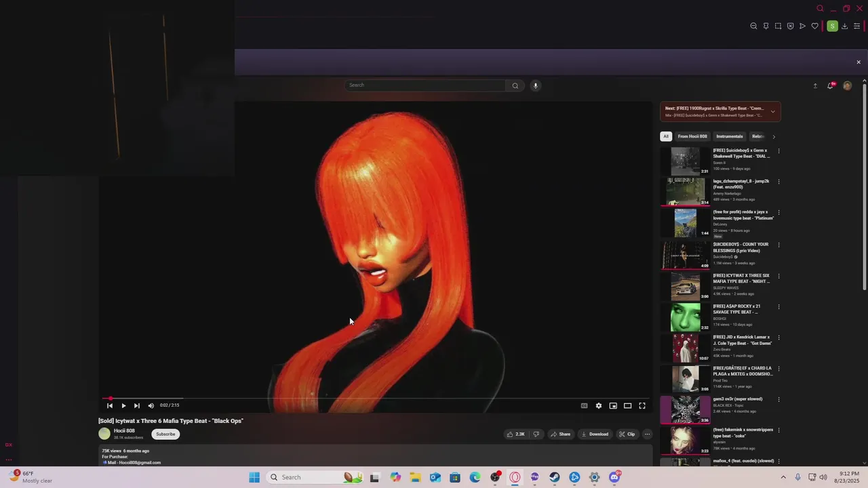This screenshot has height=488, width=868.
Task: Click the ad blocker shield icon
Action: [x=790, y=26]
